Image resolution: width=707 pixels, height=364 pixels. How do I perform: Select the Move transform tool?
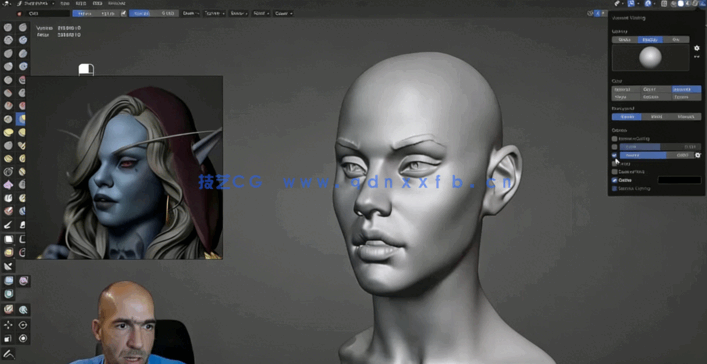[x=8, y=325]
